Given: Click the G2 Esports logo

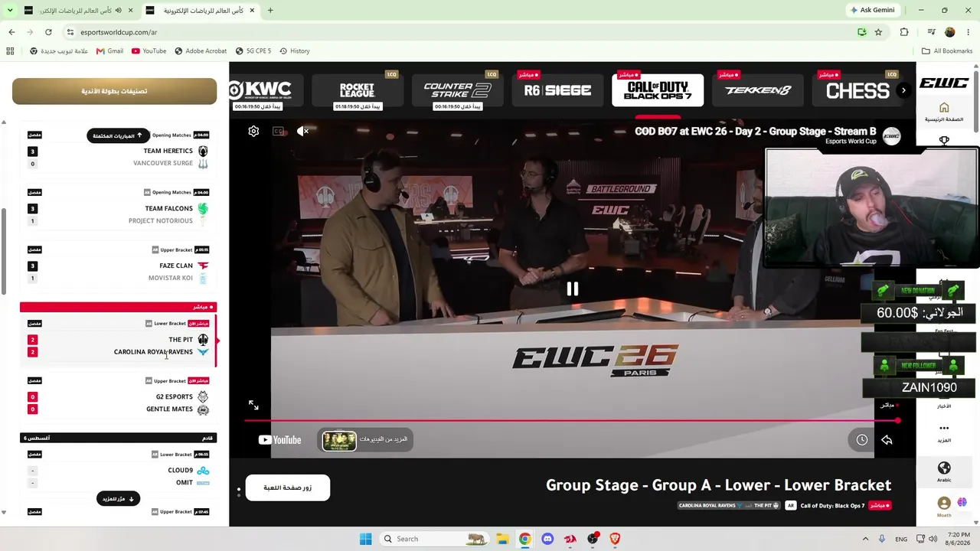Looking at the screenshot, I should (x=203, y=396).
